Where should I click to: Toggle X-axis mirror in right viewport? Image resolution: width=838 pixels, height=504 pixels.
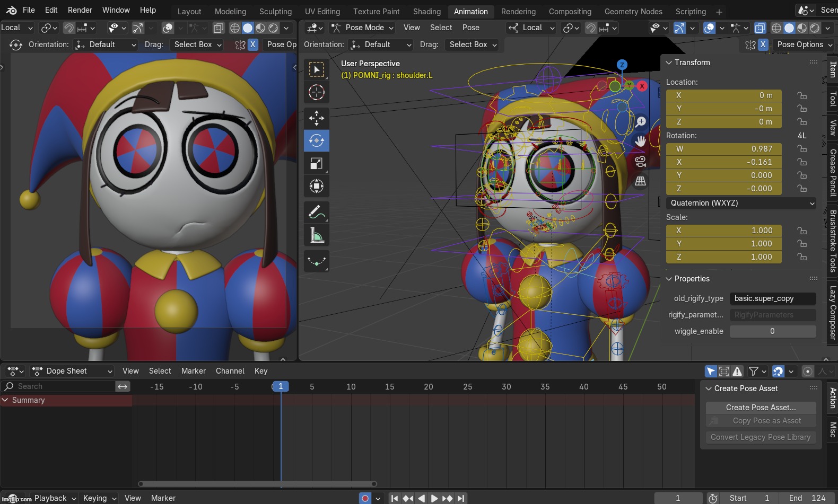pyautogui.click(x=763, y=45)
